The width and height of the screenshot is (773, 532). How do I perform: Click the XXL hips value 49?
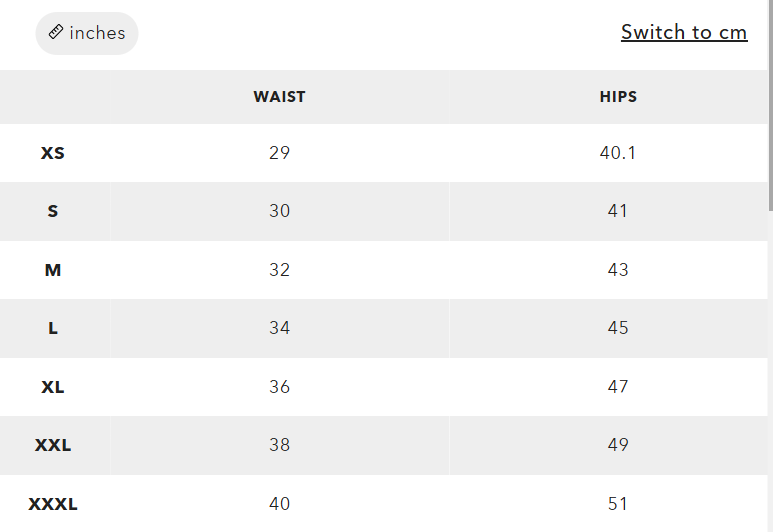point(618,445)
